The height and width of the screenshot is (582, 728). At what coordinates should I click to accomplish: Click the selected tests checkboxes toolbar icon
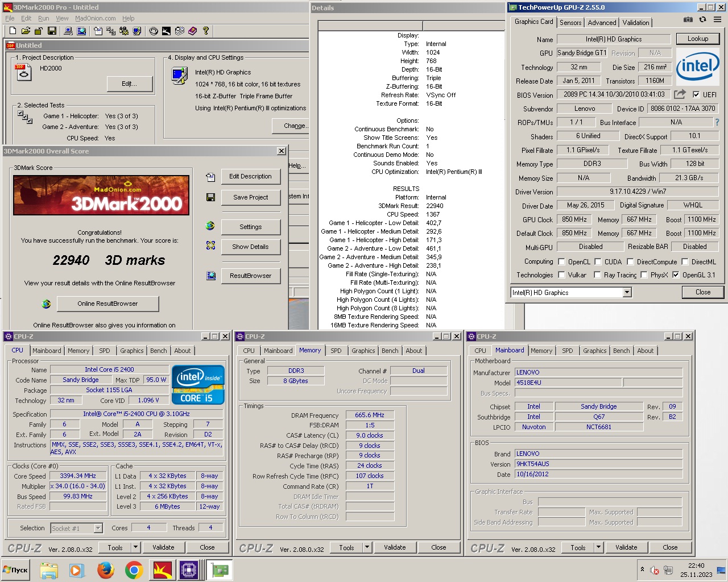(111, 31)
